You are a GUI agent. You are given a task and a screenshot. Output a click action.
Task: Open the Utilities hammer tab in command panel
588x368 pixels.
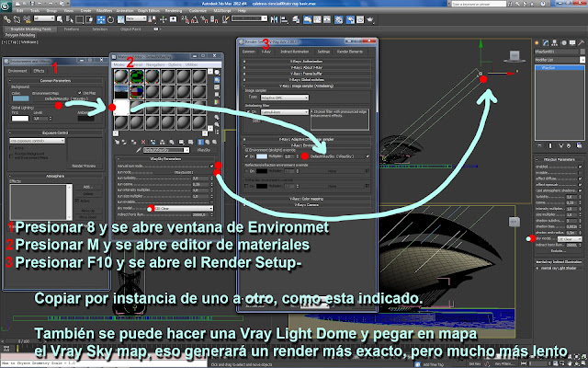click(x=581, y=43)
